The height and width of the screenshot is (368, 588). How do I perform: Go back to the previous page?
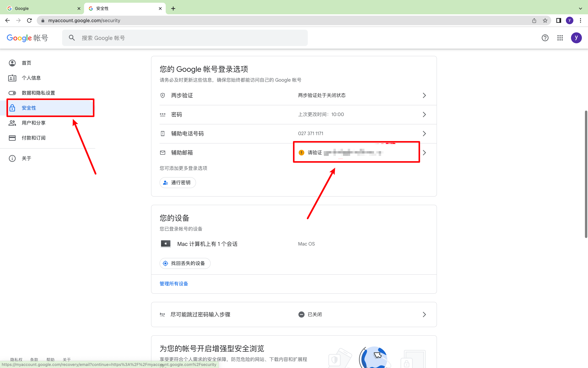click(x=7, y=20)
